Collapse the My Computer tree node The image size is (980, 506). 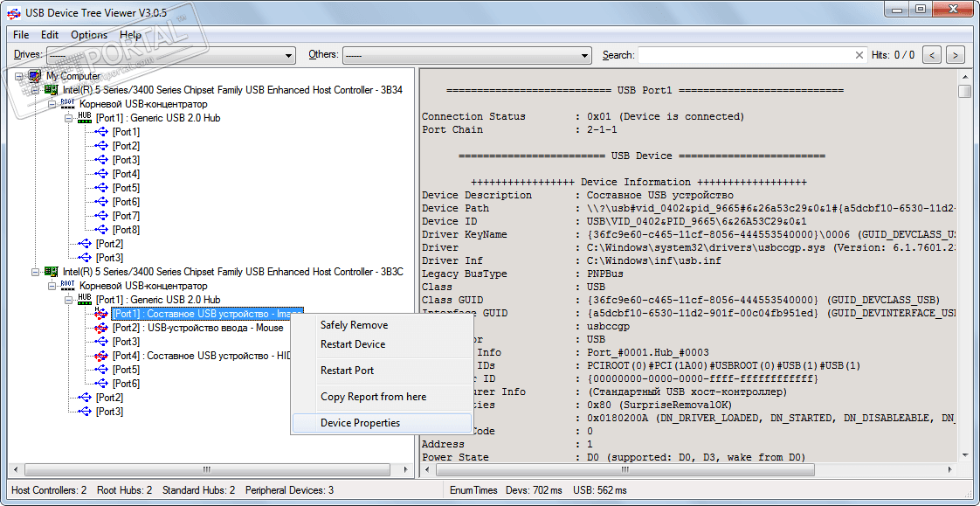pos(18,76)
